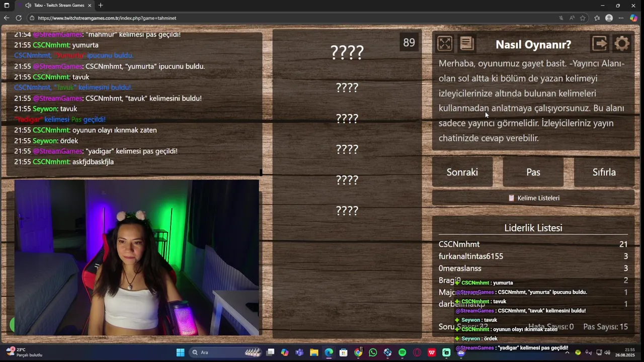The width and height of the screenshot is (644, 362).
Task: Open the Favorites list icon
Action: (597, 18)
